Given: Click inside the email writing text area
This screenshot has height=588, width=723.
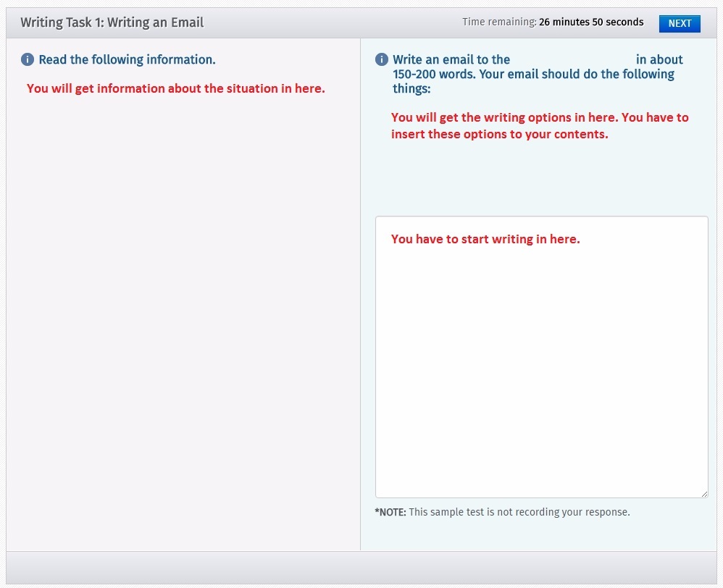Looking at the screenshot, I should (x=541, y=357).
